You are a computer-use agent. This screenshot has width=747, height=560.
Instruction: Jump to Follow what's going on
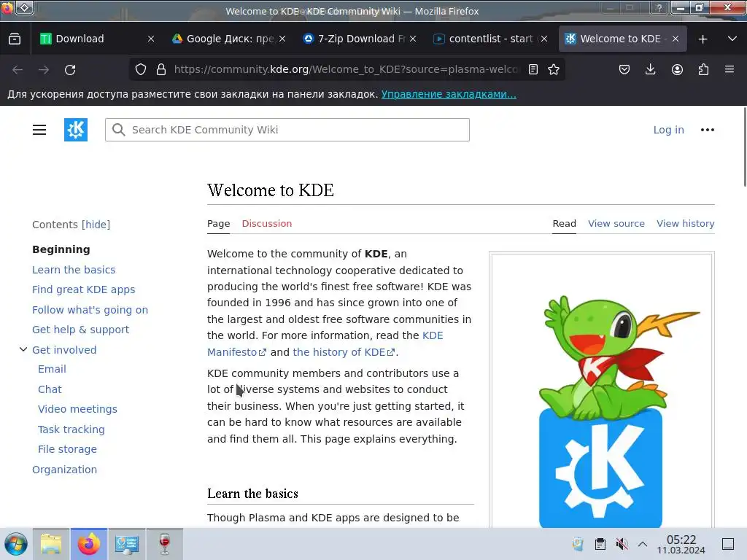[90, 310]
